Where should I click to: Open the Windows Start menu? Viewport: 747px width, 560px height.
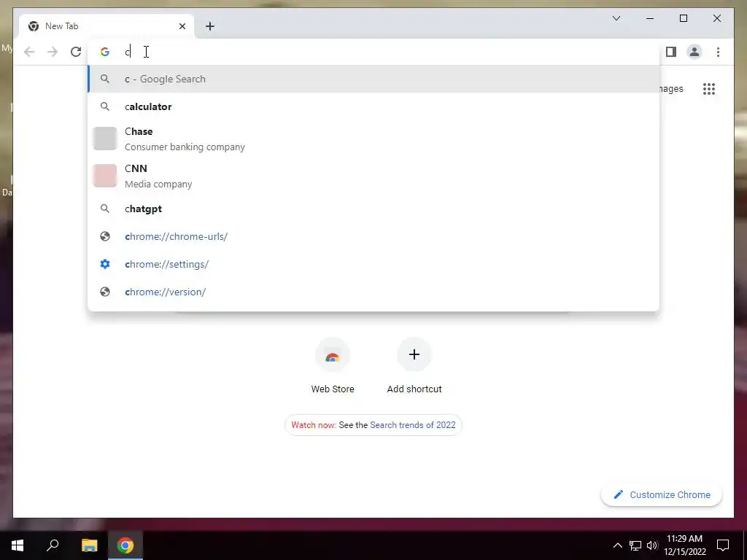(18, 545)
